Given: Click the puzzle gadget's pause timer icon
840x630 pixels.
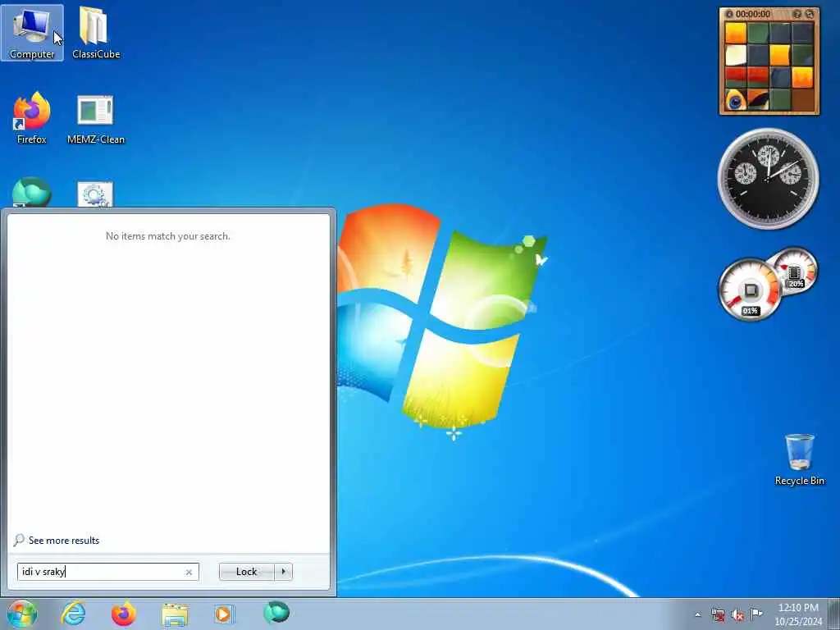Looking at the screenshot, I should [x=729, y=14].
